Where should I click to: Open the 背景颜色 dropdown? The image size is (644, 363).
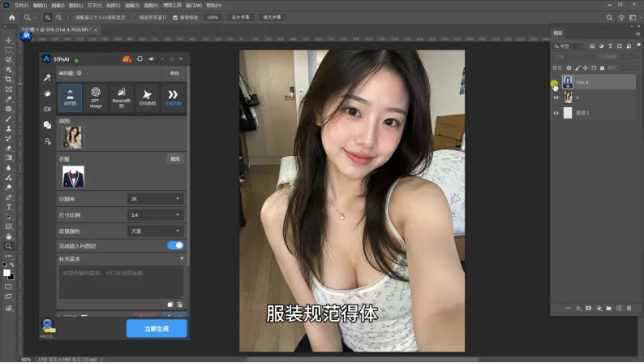155,231
